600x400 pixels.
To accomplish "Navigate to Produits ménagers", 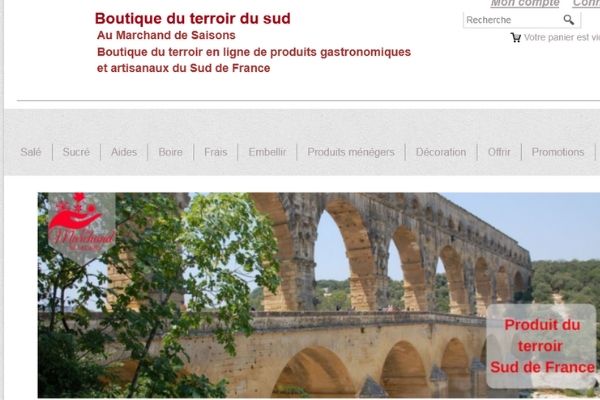I will (351, 152).
